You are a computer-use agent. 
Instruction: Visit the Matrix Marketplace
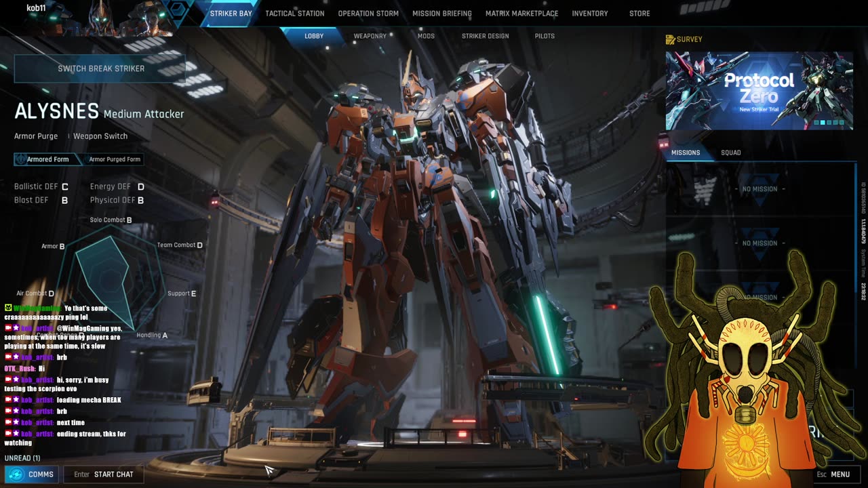[521, 14]
